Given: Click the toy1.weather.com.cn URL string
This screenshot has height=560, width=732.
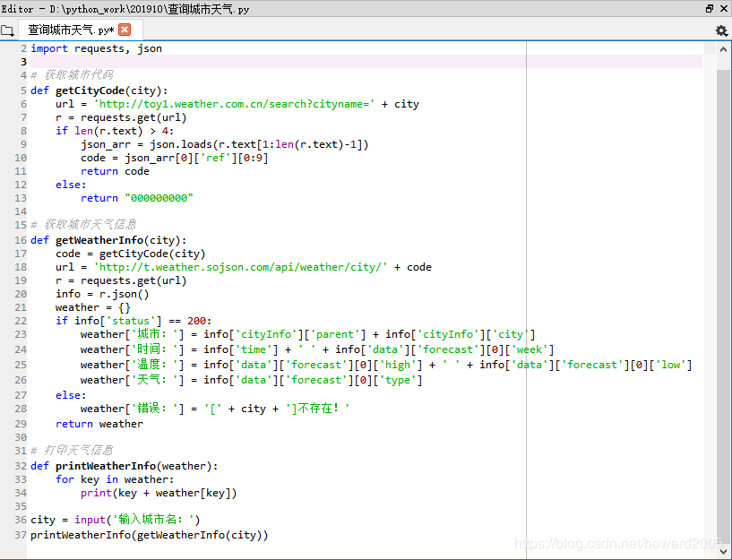Looking at the screenshot, I should tap(235, 104).
